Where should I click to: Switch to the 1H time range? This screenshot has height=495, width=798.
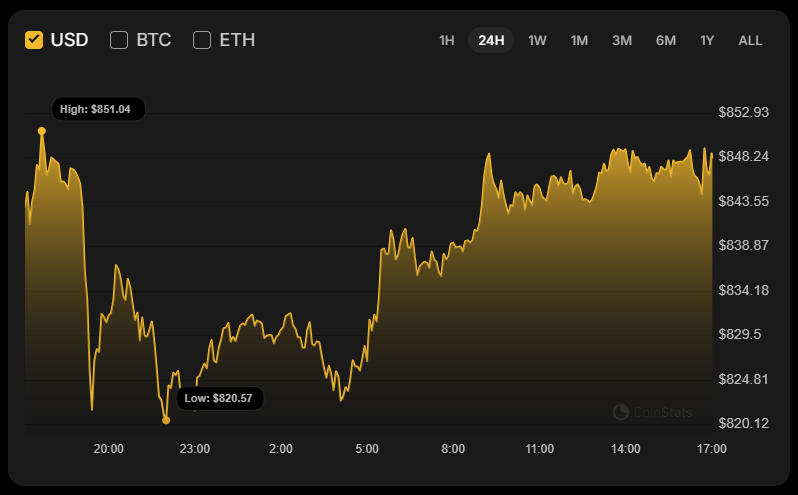point(447,40)
